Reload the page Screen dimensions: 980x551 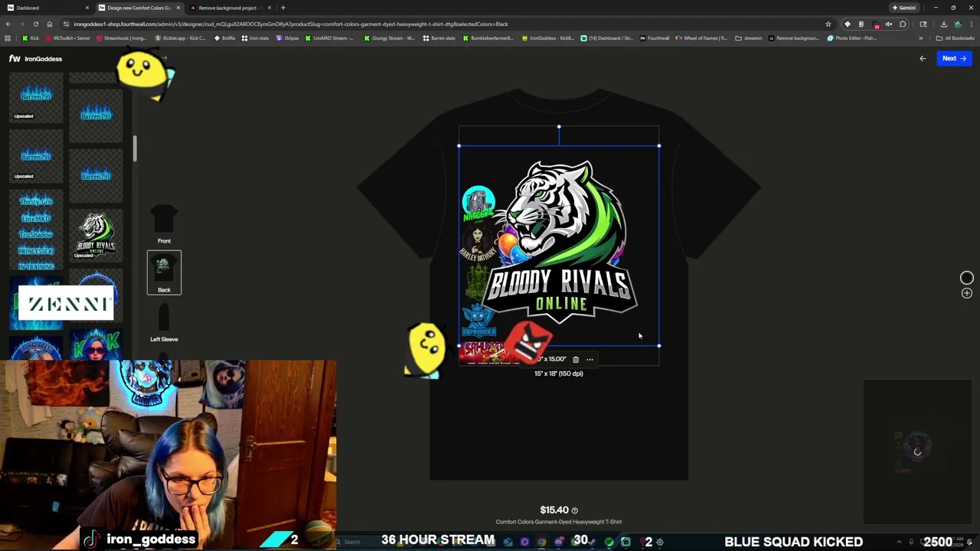point(35,24)
